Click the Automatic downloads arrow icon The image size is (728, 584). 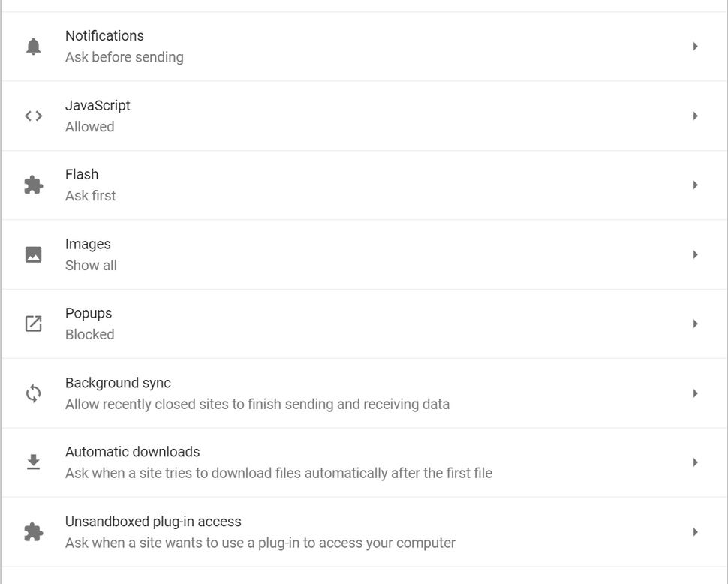pos(33,462)
